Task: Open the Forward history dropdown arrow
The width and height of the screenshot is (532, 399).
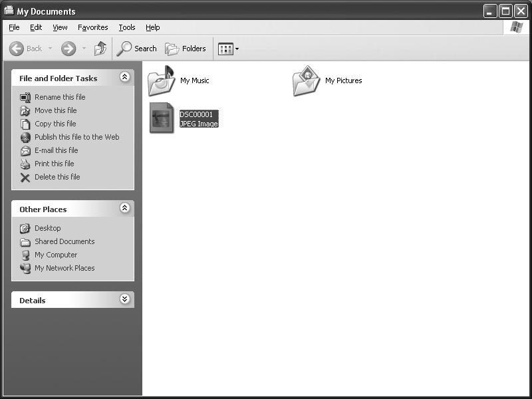Action: (84, 49)
